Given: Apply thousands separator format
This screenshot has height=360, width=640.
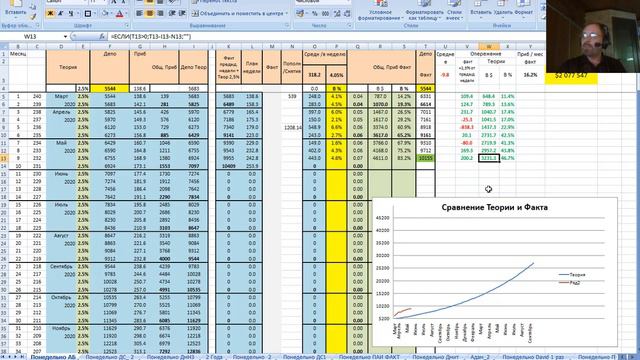Looking at the screenshot, I should [325, 13].
